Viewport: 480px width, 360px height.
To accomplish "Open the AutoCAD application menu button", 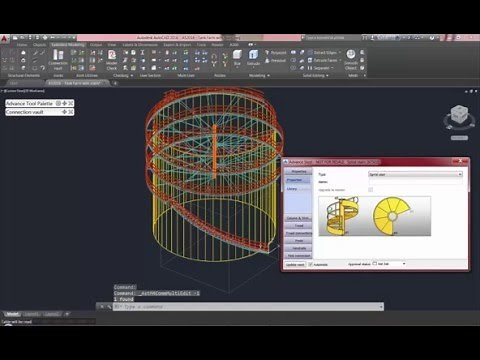I will (x=4, y=39).
